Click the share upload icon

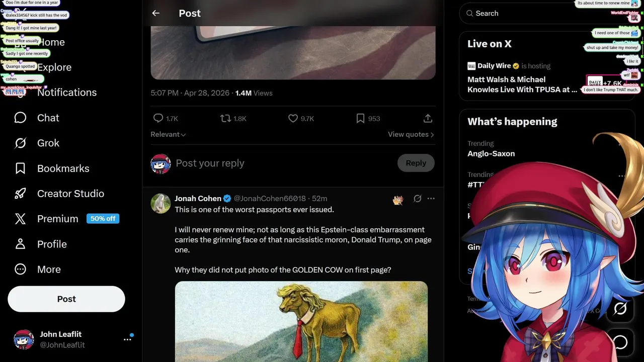click(x=428, y=118)
